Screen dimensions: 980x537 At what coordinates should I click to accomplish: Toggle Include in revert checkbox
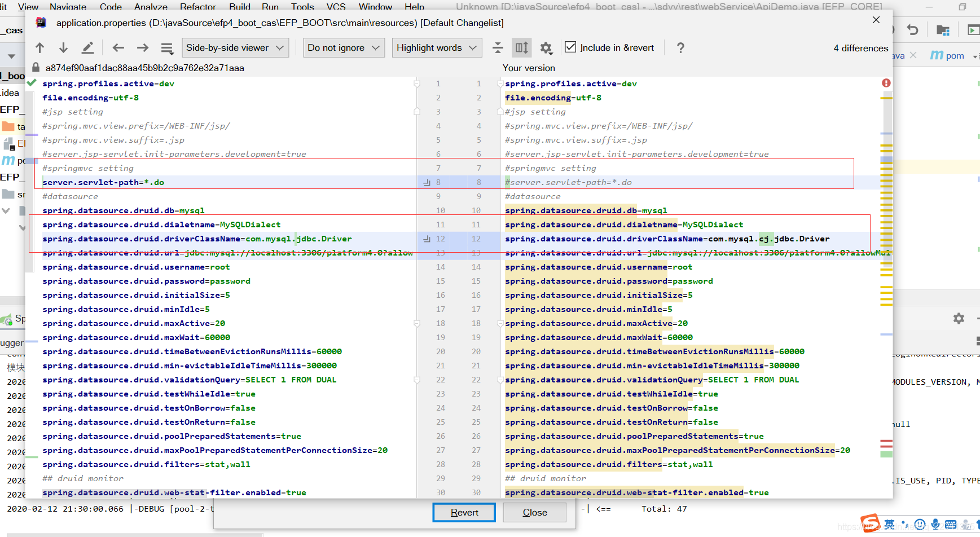click(570, 47)
